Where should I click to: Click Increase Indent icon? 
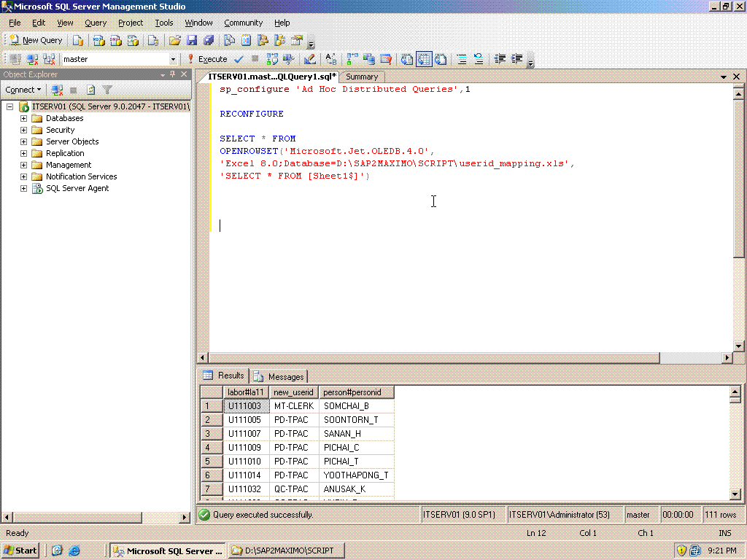point(517,59)
